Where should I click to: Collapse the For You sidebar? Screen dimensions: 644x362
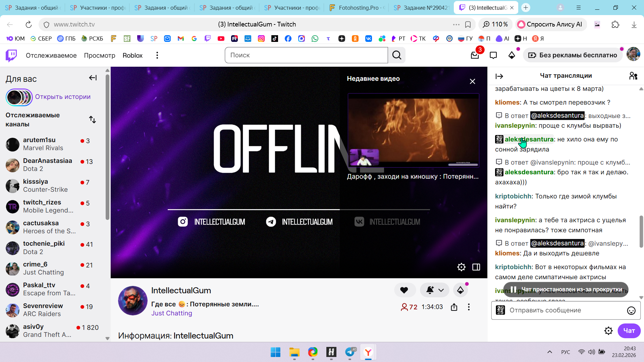tap(93, 78)
